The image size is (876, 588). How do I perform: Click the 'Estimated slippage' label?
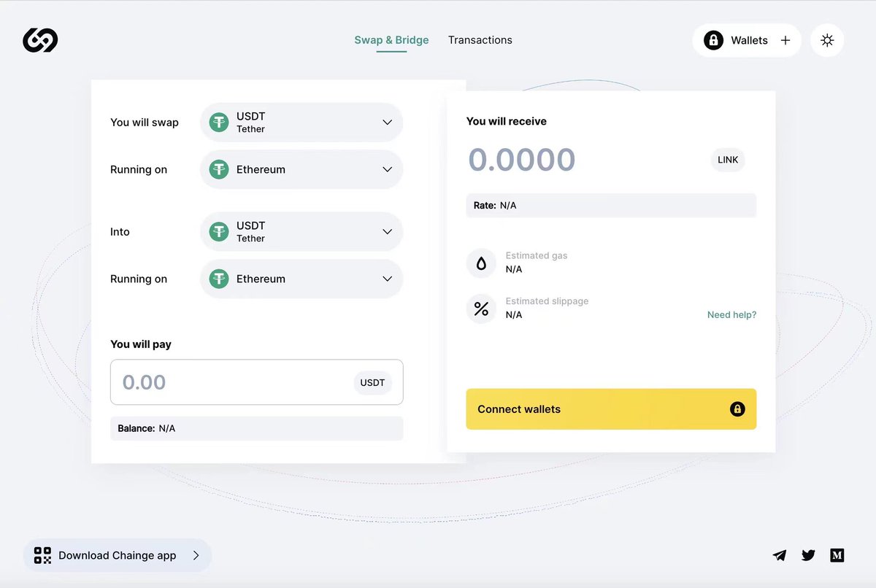pyautogui.click(x=547, y=301)
